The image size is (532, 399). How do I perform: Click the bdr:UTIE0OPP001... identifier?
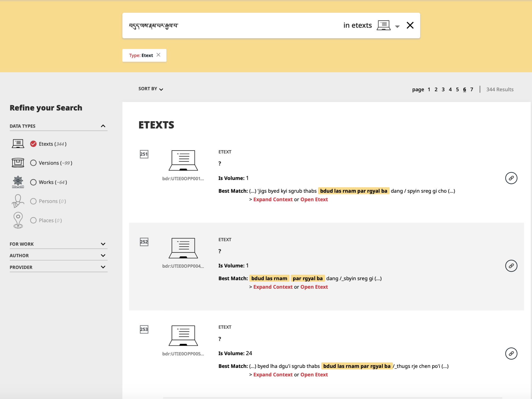point(183,179)
